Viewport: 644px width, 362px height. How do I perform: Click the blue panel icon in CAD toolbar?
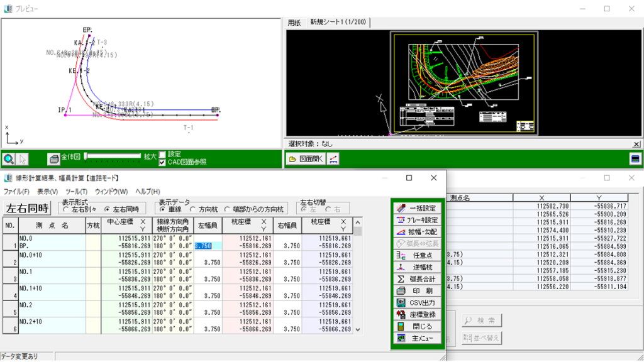tap(635, 159)
